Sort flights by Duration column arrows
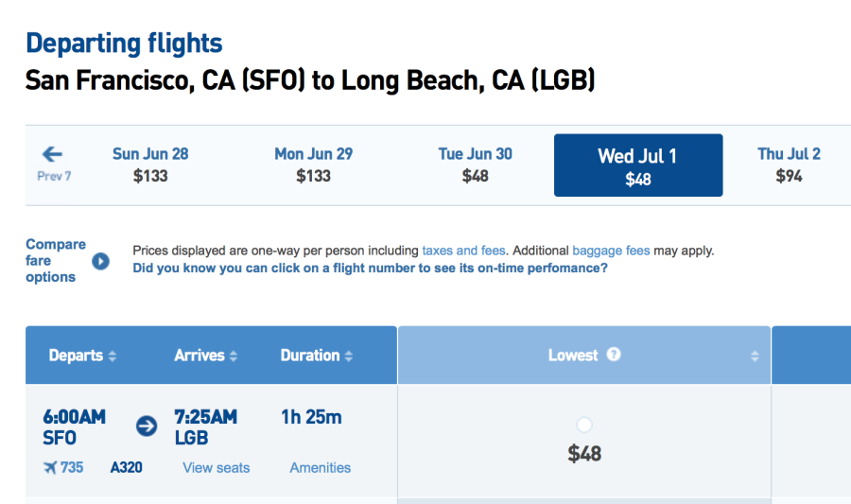Image resolution: width=851 pixels, height=504 pixels. pyautogui.click(x=349, y=356)
